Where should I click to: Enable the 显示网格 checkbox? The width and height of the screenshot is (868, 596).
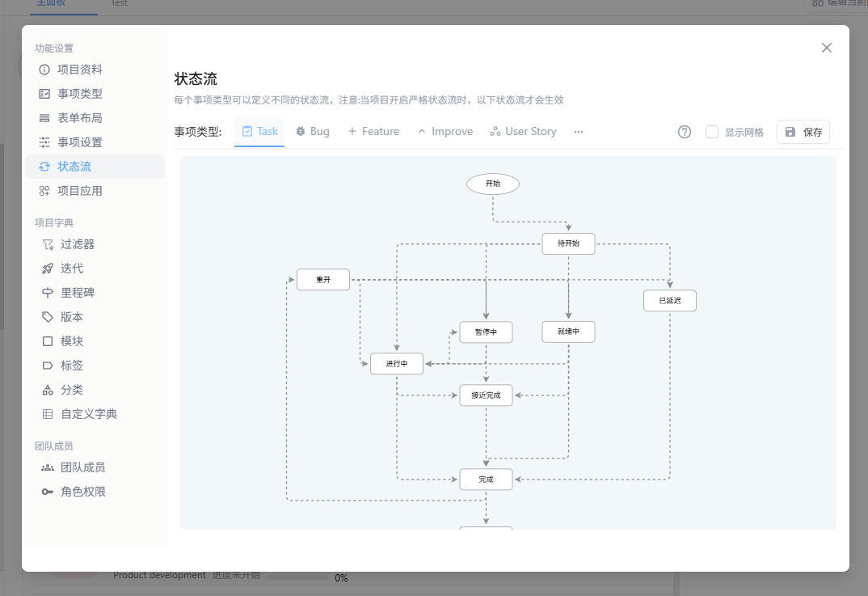coord(712,132)
